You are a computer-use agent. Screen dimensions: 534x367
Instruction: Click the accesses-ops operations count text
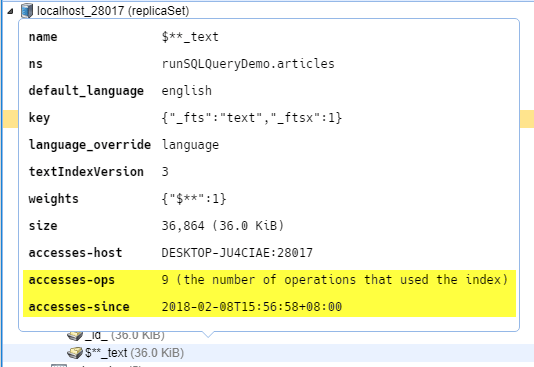tap(335, 280)
